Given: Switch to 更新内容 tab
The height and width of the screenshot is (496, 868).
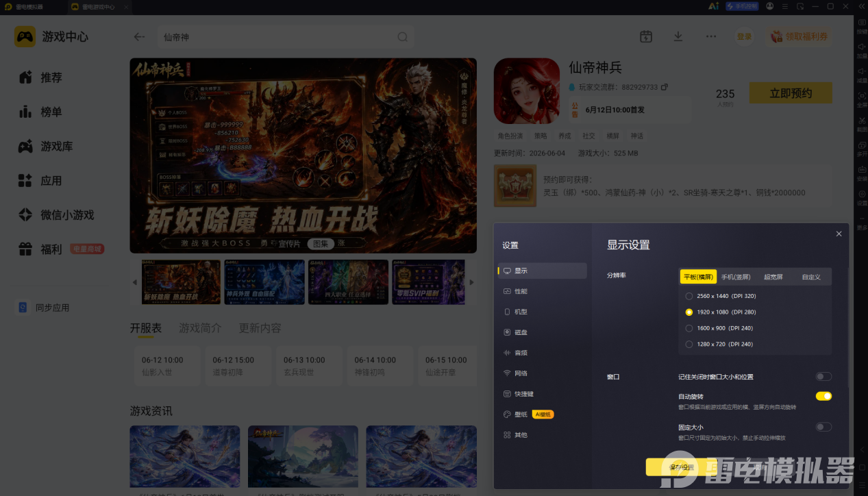Looking at the screenshot, I should click(260, 328).
